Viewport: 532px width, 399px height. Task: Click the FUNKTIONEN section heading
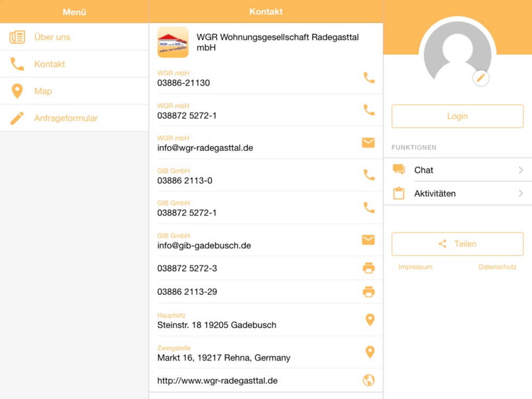point(414,147)
